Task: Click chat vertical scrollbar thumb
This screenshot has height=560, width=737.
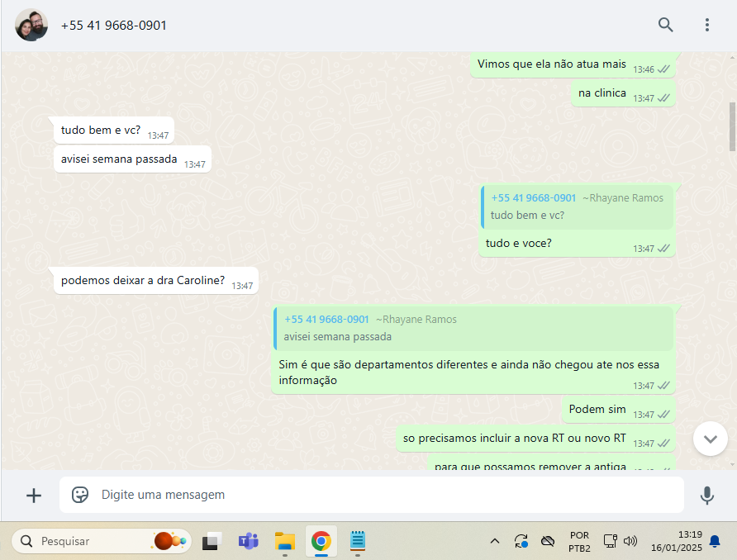Action: (x=732, y=126)
